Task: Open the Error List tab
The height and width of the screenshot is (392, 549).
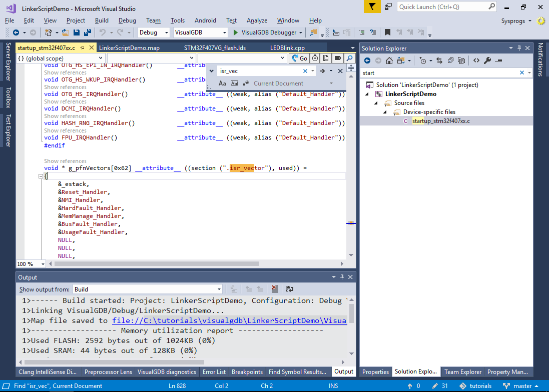Action: pyautogui.click(x=214, y=371)
